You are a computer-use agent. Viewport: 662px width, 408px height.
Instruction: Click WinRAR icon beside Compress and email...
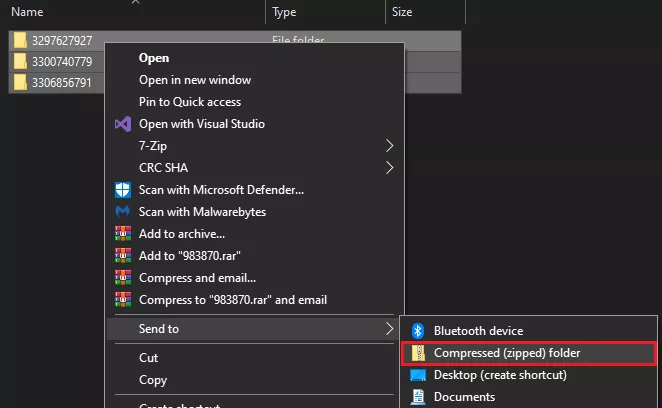coord(123,277)
